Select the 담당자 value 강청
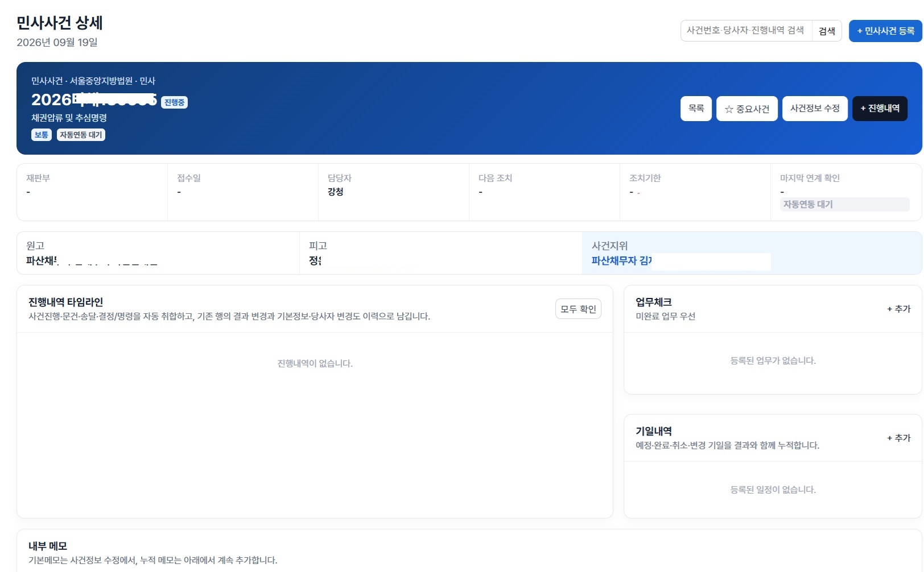Screen dimensions: 924x572 click(336, 192)
